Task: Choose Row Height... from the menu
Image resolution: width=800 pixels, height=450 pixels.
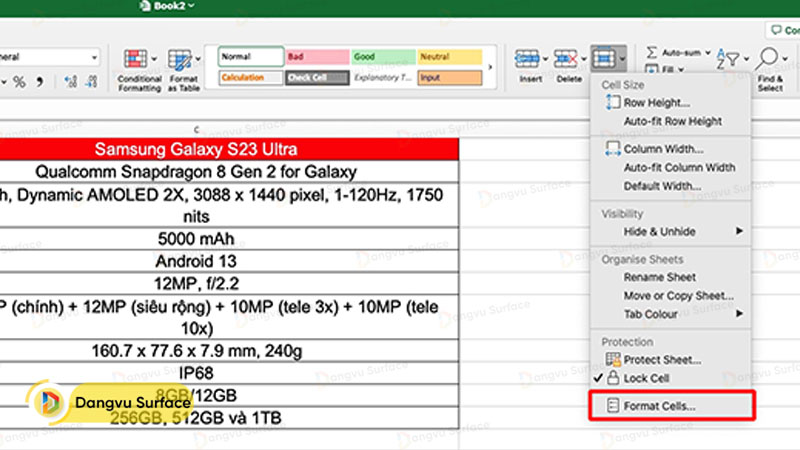Action: [x=656, y=103]
